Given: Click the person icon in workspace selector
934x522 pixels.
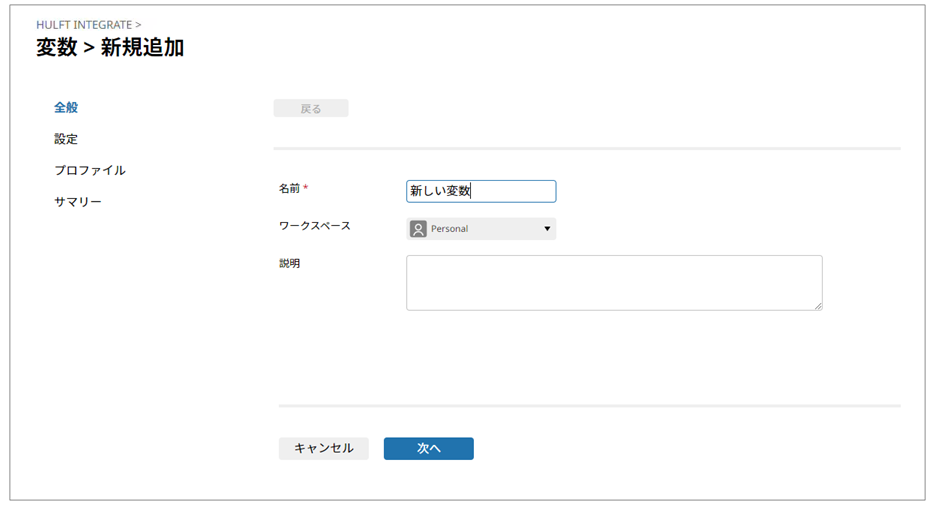Looking at the screenshot, I should click(418, 229).
